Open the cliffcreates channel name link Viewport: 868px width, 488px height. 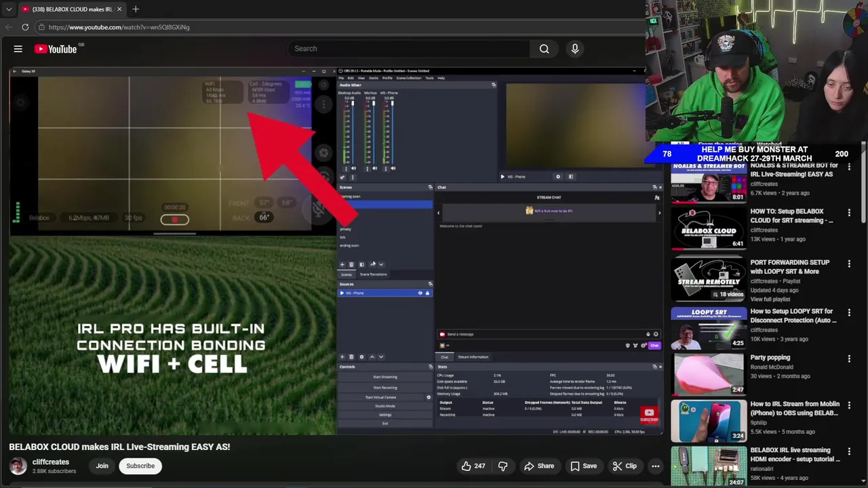point(51,462)
